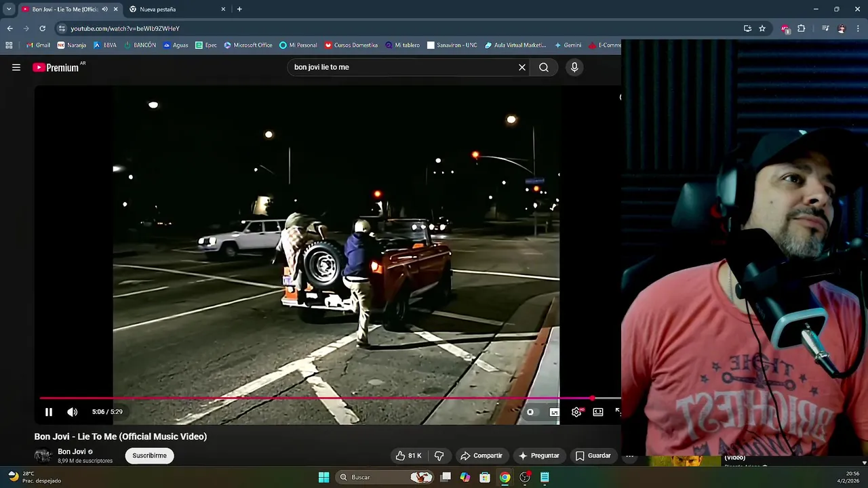Open video settings gear
868x488 pixels.
pyautogui.click(x=576, y=412)
